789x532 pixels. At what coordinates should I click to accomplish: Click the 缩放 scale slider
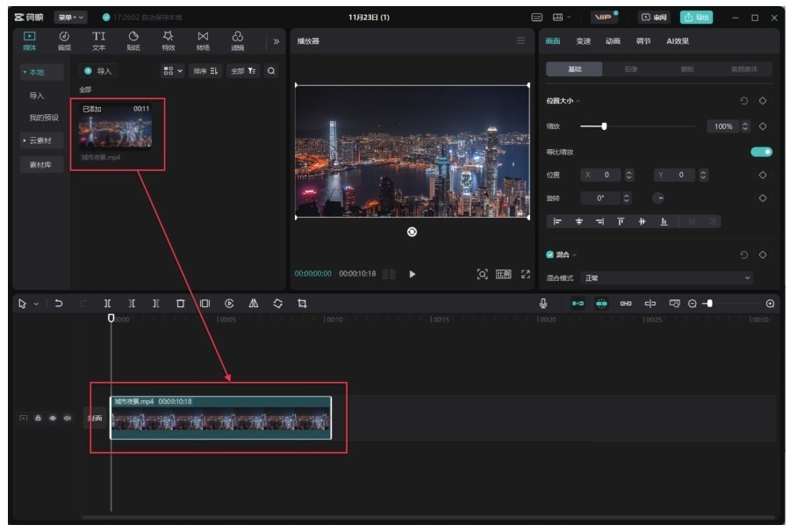[x=637, y=126]
